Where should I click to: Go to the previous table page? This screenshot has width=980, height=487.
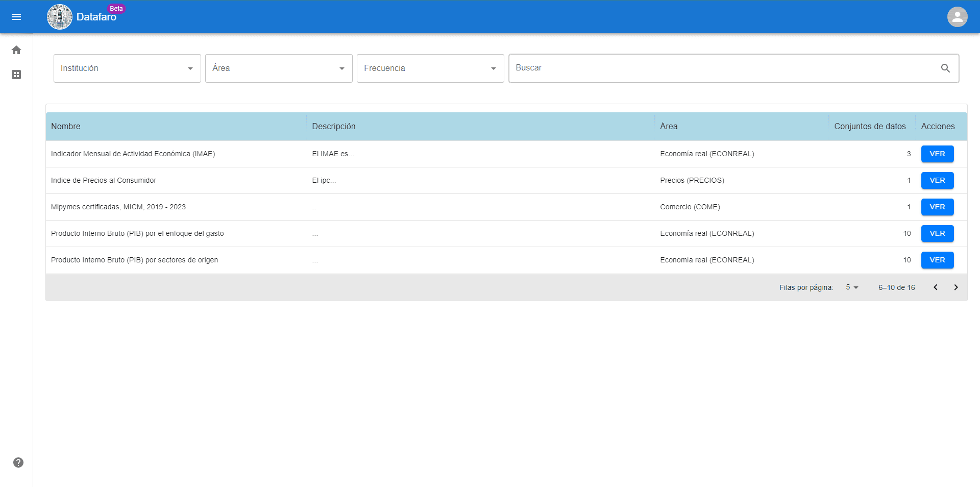[x=935, y=287]
